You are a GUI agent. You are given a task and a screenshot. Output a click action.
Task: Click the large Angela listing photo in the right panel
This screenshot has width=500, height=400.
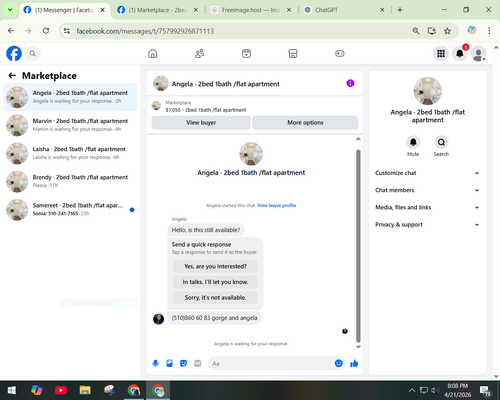427,91
